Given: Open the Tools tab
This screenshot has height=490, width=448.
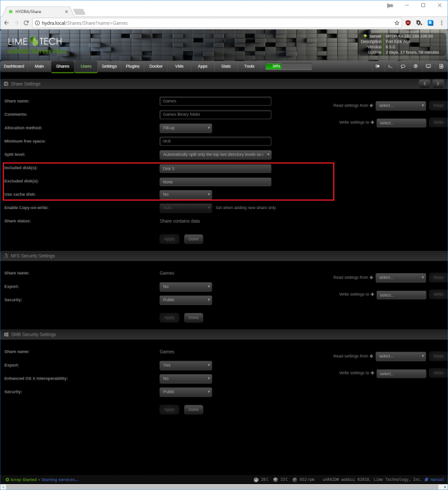Looking at the screenshot, I should (249, 66).
